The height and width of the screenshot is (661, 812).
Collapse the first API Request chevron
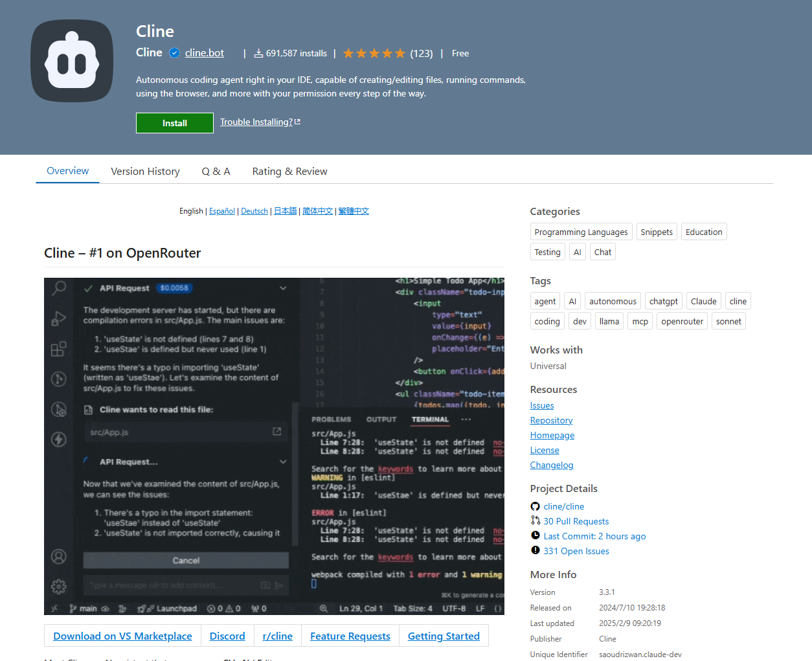283,288
